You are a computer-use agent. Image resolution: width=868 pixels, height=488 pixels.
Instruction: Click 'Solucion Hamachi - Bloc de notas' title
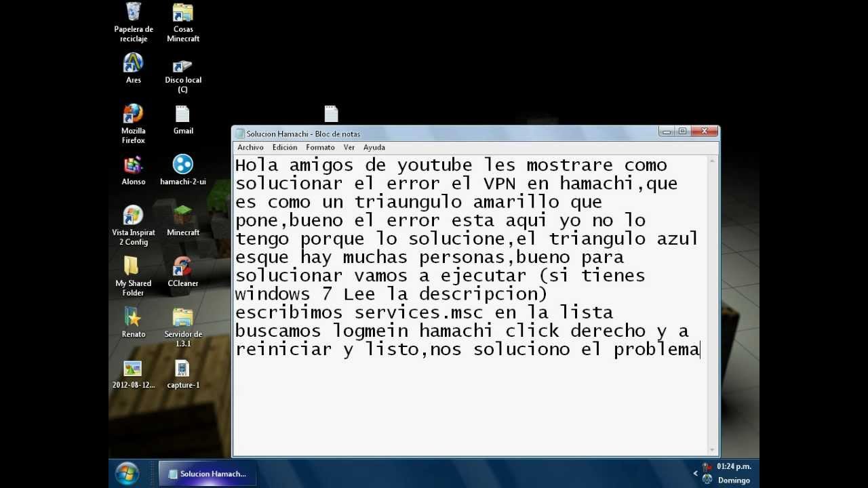pyautogui.click(x=303, y=134)
